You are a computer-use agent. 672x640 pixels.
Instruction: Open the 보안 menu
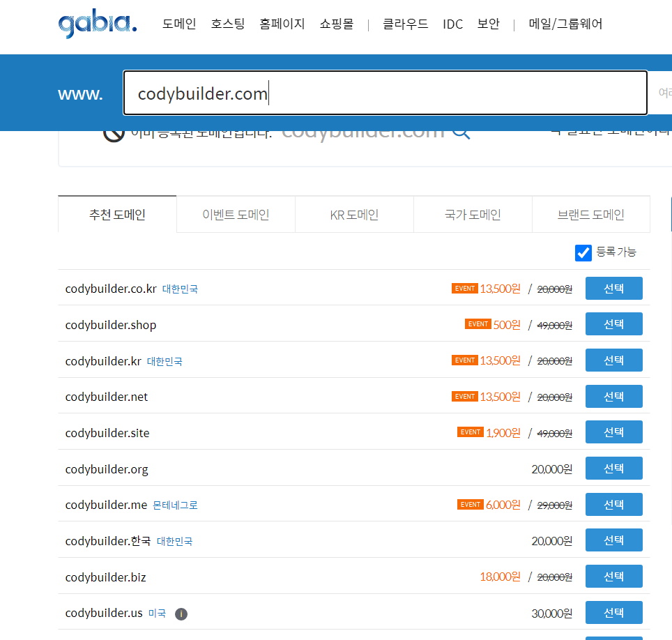coord(489,24)
